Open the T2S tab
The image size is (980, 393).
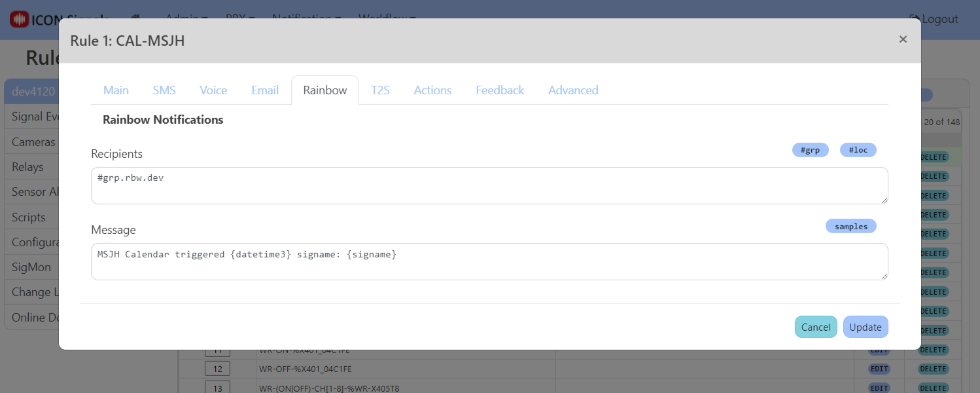[380, 90]
